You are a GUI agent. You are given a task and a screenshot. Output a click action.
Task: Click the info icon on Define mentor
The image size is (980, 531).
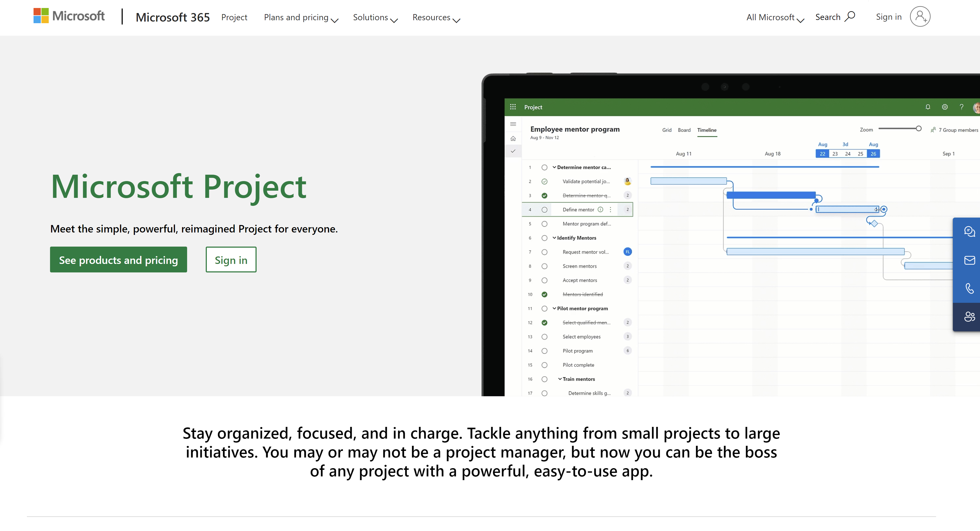pyautogui.click(x=600, y=209)
